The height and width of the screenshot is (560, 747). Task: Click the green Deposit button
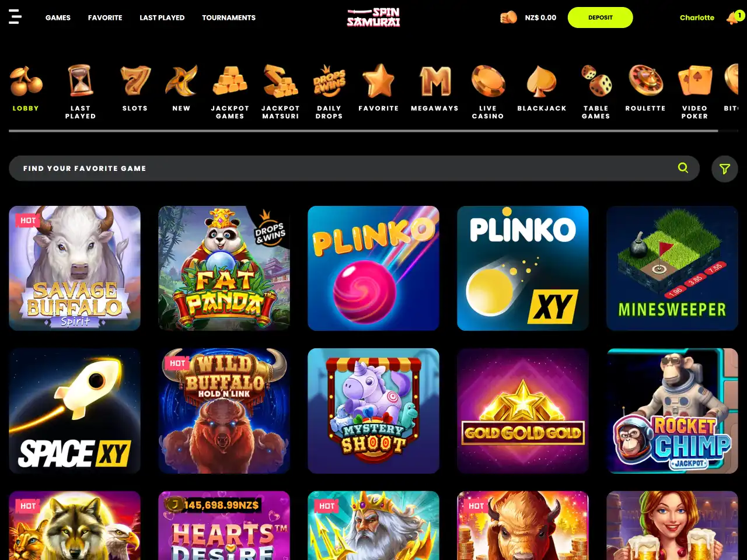601,17
